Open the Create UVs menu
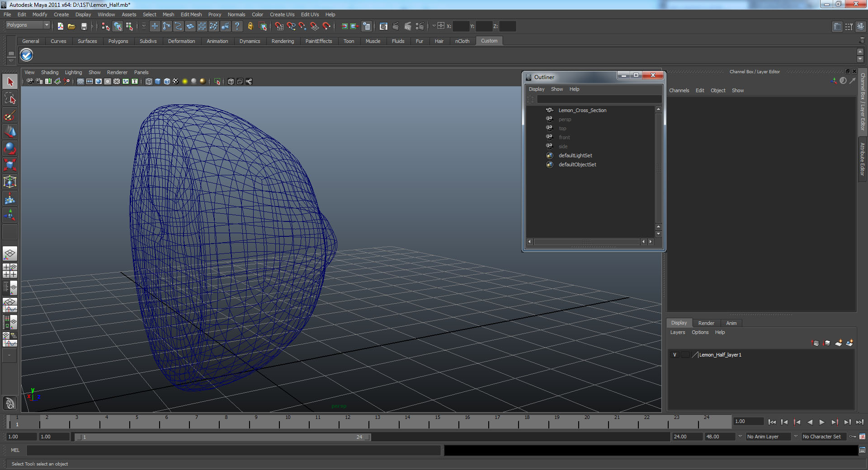Screen dimensions: 868x470 point(282,14)
